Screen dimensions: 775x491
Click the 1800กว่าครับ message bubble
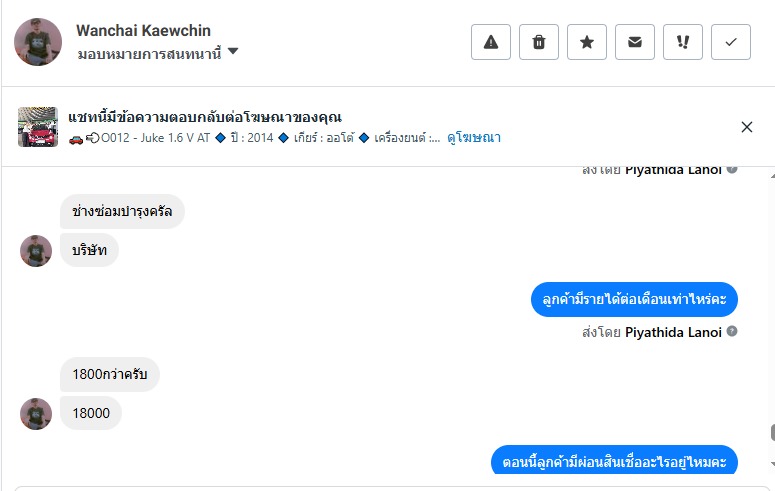coord(110,375)
